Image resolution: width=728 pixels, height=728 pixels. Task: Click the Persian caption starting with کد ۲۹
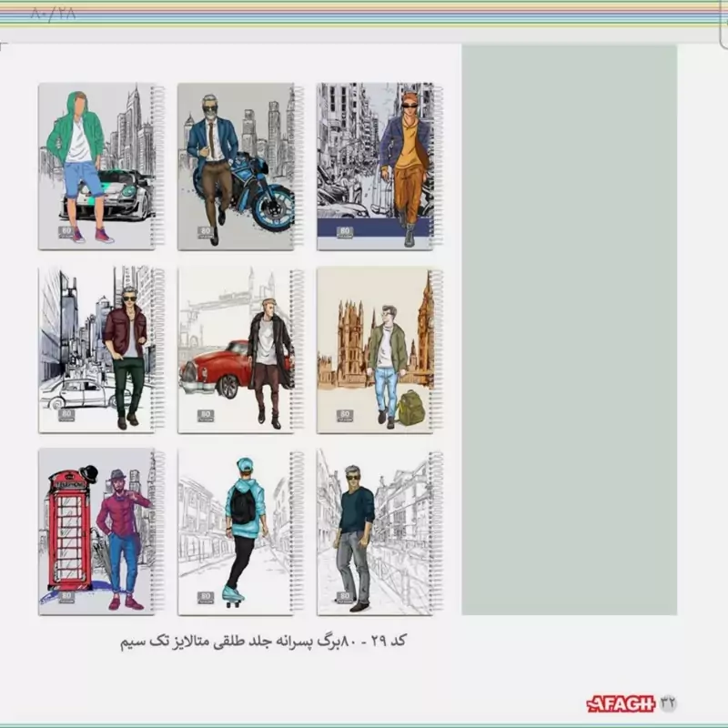point(263,642)
